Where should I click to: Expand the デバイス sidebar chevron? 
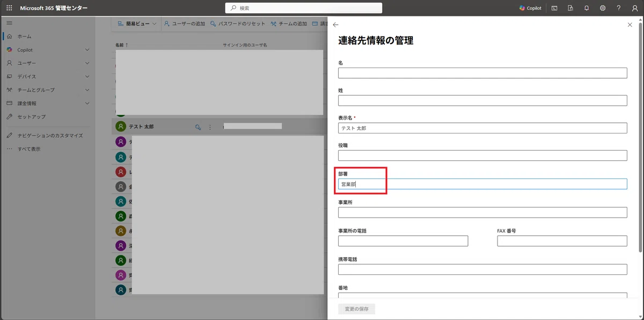point(87,77)
